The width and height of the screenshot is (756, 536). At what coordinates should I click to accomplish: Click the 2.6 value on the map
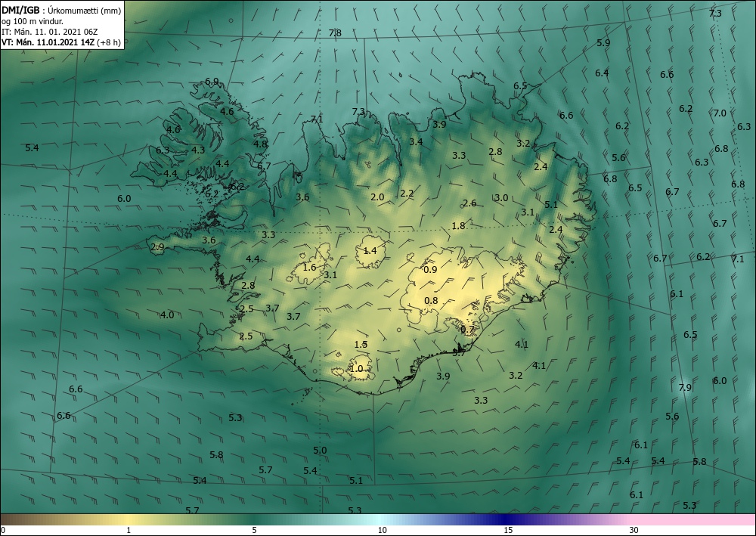(x=469, y=203)
